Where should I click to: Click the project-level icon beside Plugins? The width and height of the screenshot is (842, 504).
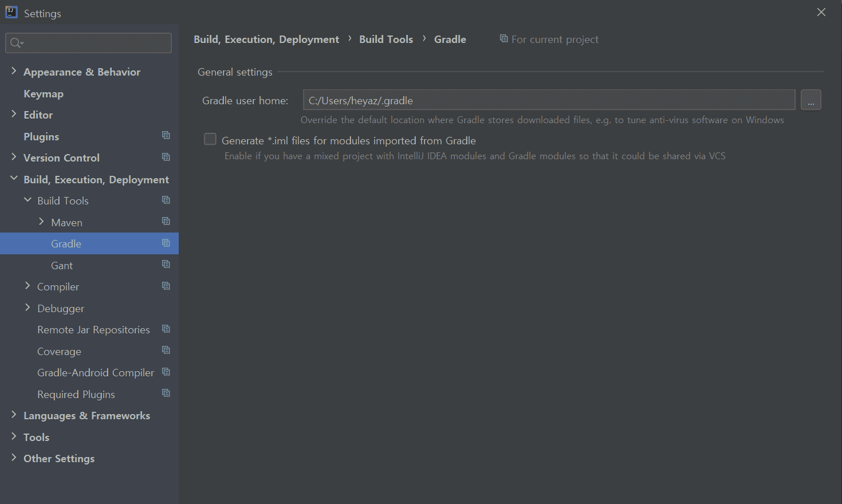166,136
